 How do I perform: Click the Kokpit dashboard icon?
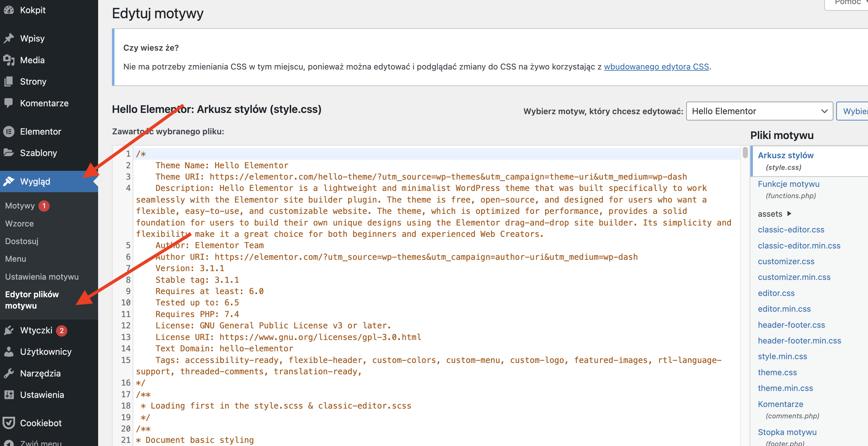pos(9,10)
